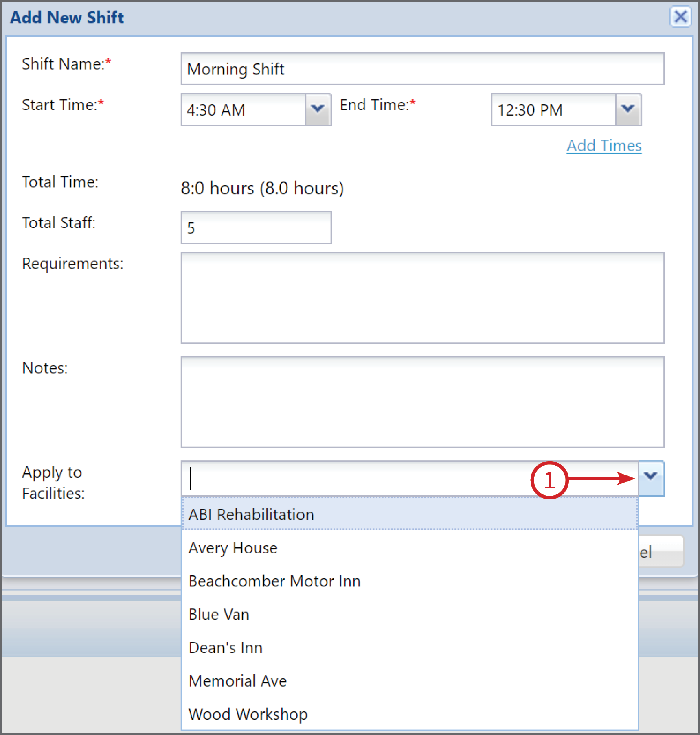Open the Apply to Facilities dropdown
Screen dimensions: 700x735
click(650, 478)
